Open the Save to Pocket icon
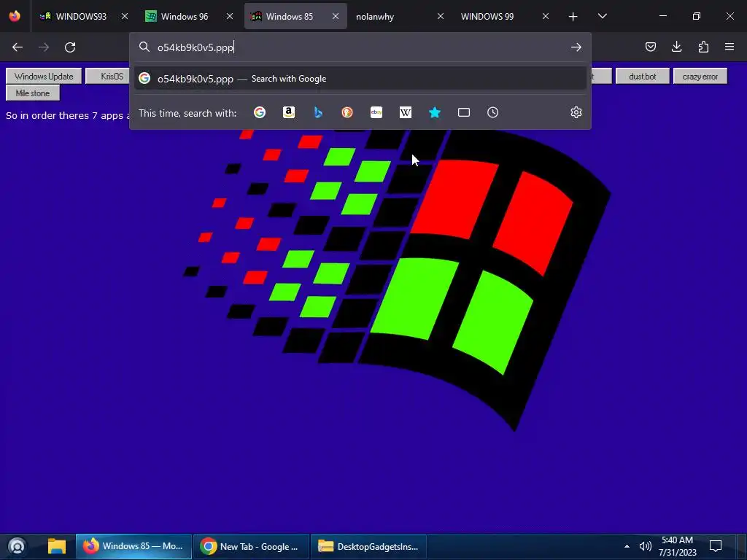Screen dimensions: 747x560 click(x=651, y=47)
